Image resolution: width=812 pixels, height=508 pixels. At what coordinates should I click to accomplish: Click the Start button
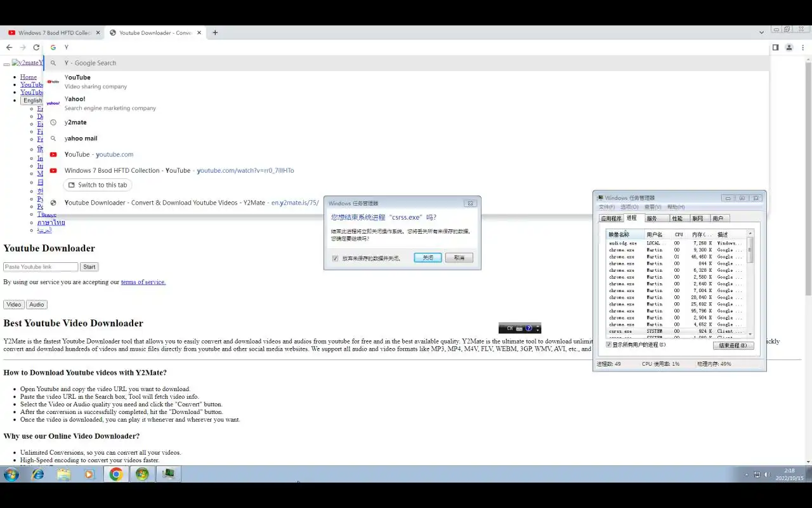point(89,267)
